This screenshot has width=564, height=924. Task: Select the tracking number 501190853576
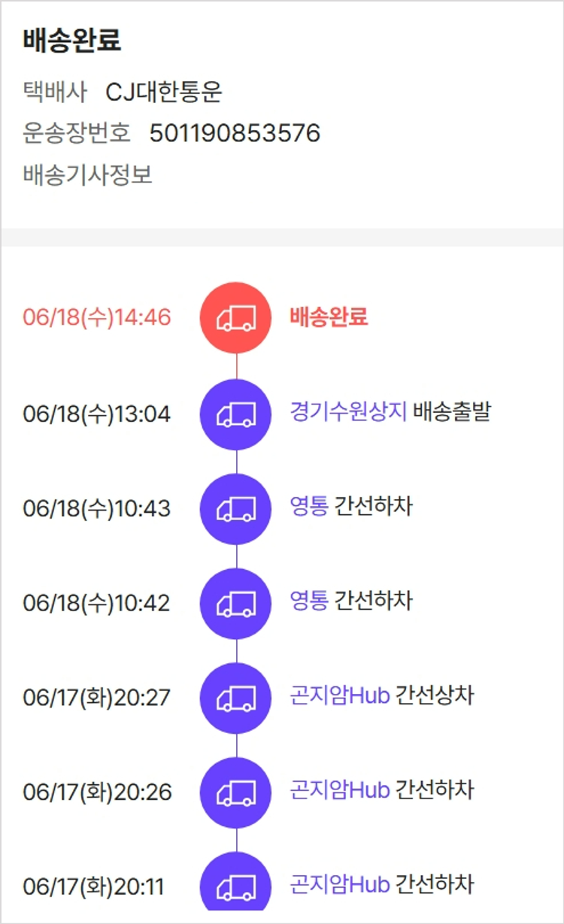pos(235,133)
